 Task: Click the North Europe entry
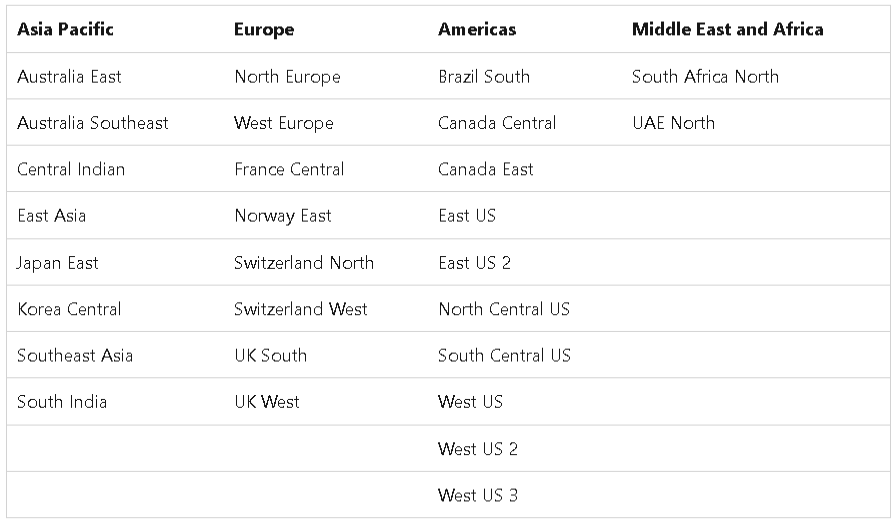tap(287, 76)
